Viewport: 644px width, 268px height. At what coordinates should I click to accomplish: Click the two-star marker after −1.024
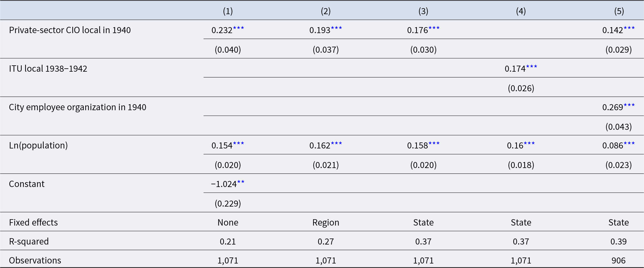pos(241,182)
